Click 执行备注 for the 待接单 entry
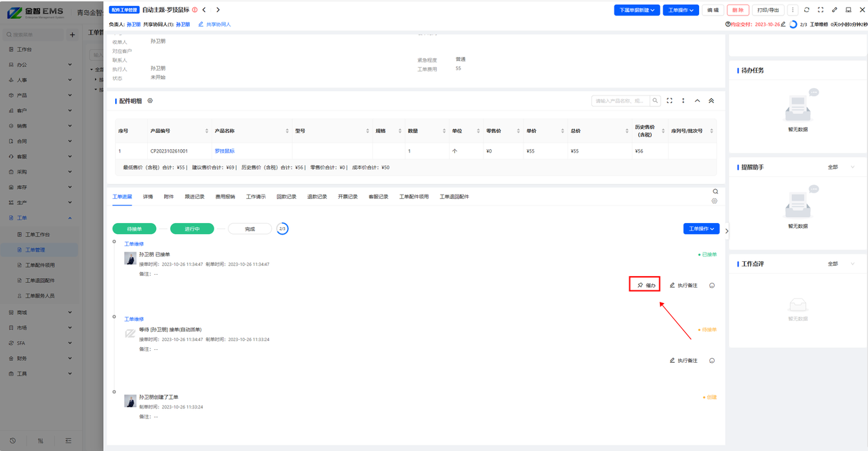The width and height of the screenshot is (868, 451). point(684,361)
